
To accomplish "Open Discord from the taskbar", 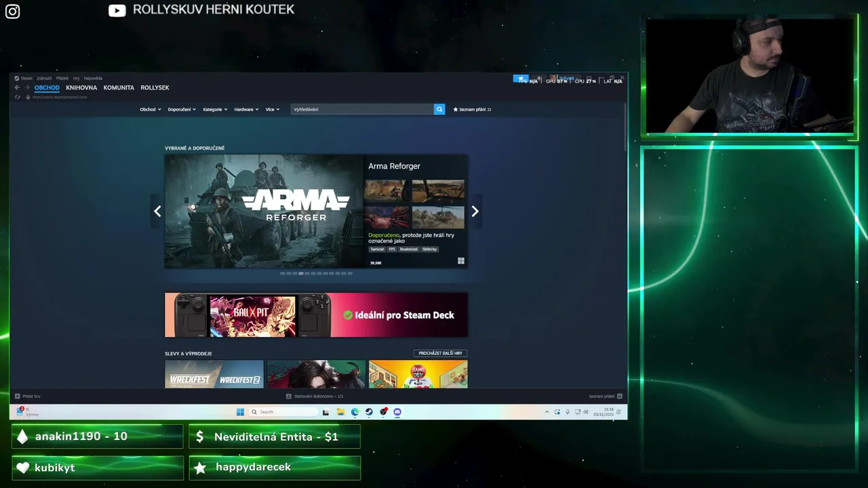I will [x=397, y=411].
